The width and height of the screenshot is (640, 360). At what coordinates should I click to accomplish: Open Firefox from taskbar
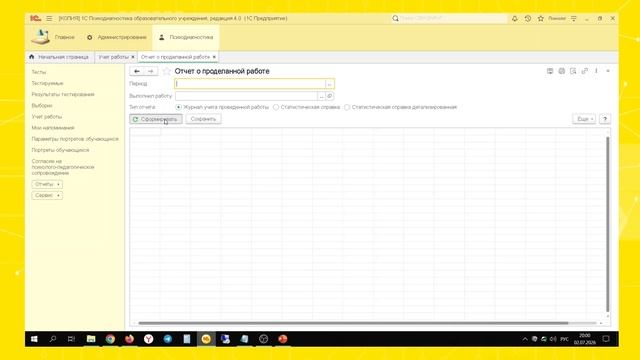[x=129, y=339]
